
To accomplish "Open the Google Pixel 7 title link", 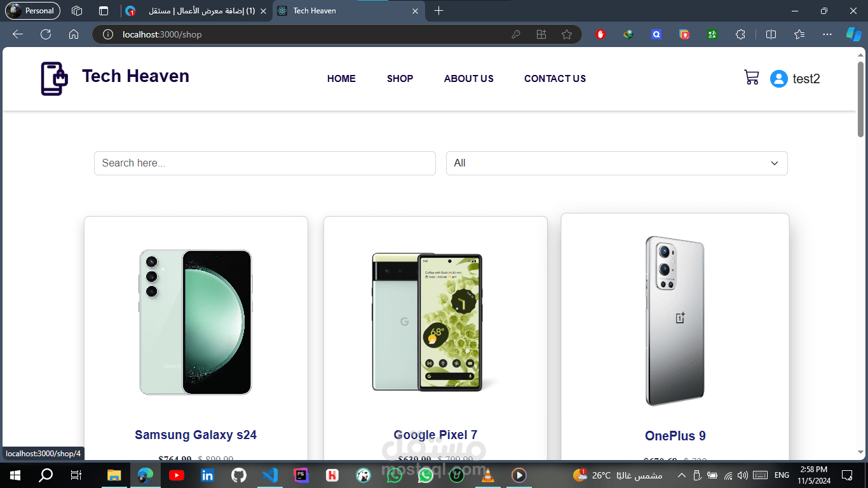I will (x=435, y=435).
